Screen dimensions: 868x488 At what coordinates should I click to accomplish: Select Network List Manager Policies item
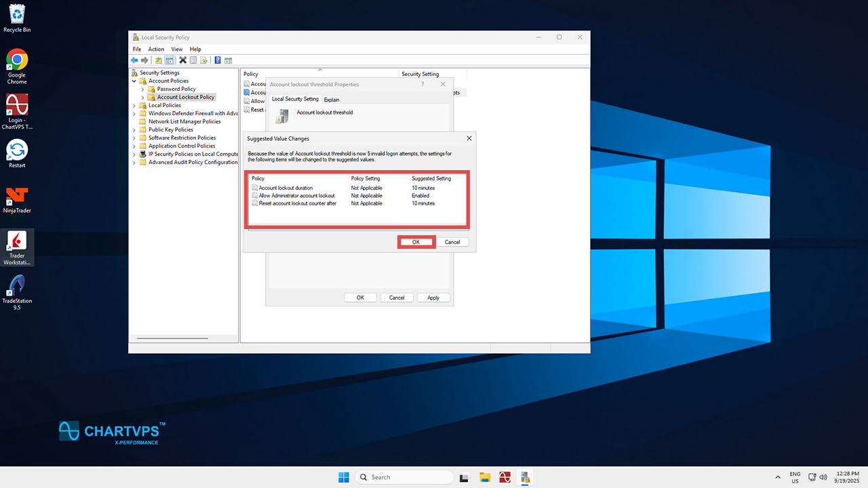pos(184,122)
